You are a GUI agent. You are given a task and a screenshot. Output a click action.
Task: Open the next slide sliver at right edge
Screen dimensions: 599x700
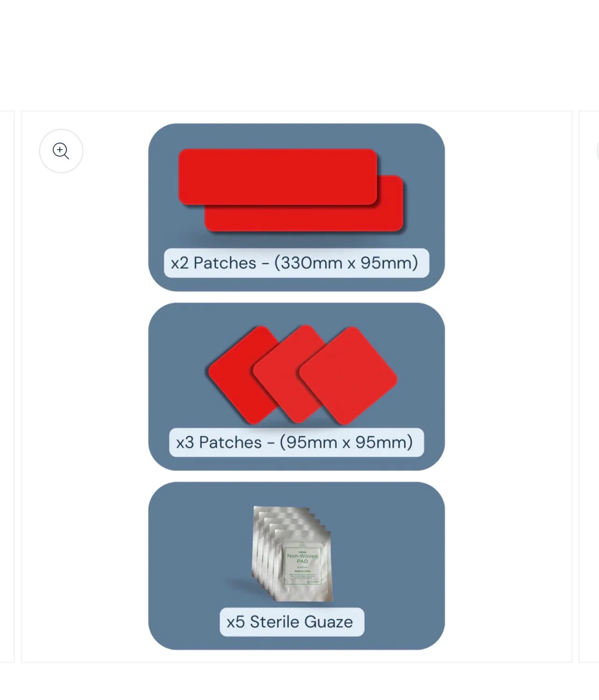click(589, 386)
